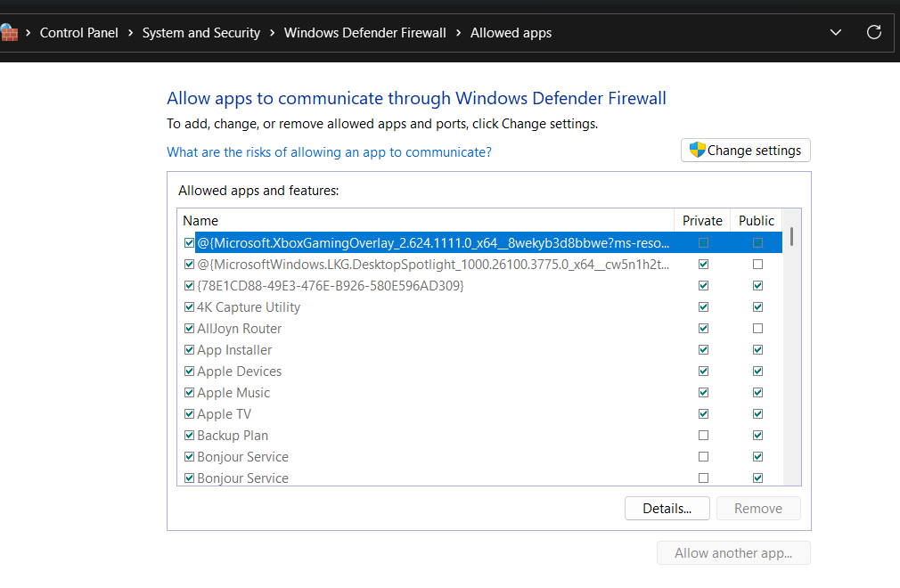Select the XboxGamingOverlay row name
Viewport: 900px width, 588px height.
pyautogui.click(x=433, y=242)
